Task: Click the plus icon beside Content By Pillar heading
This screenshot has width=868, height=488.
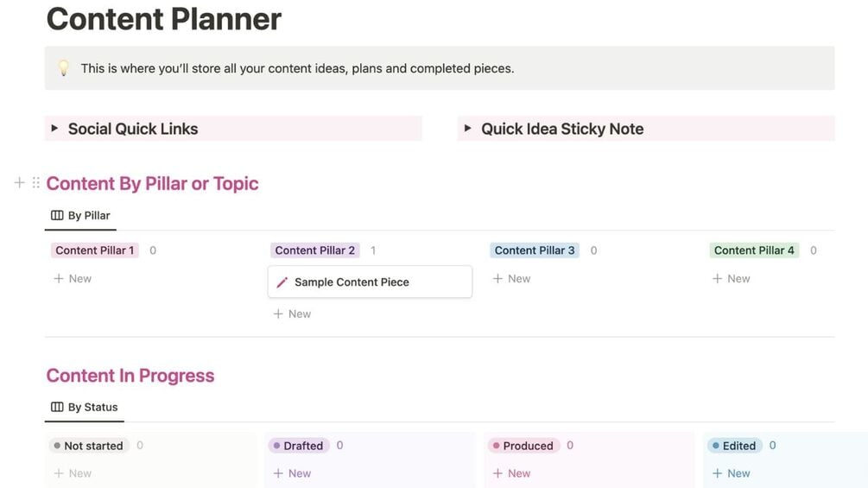Action: 19,182
